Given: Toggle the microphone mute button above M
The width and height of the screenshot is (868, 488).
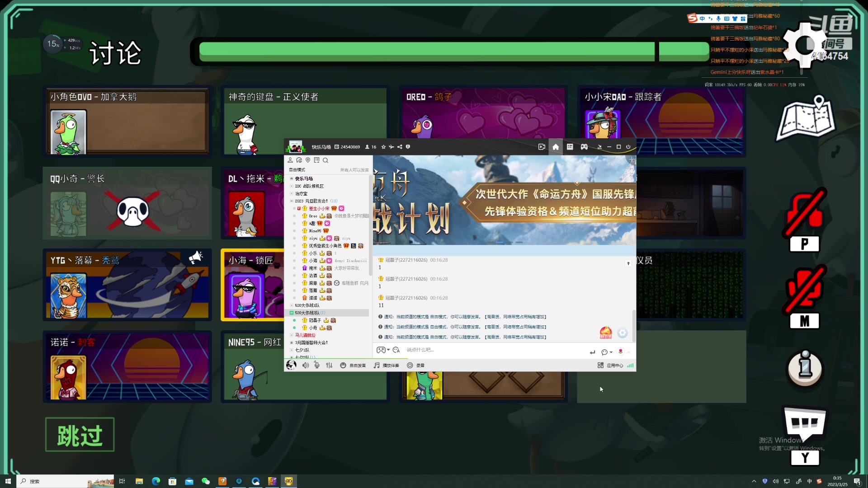Looking at the screenshot, I should pos(805,289).
